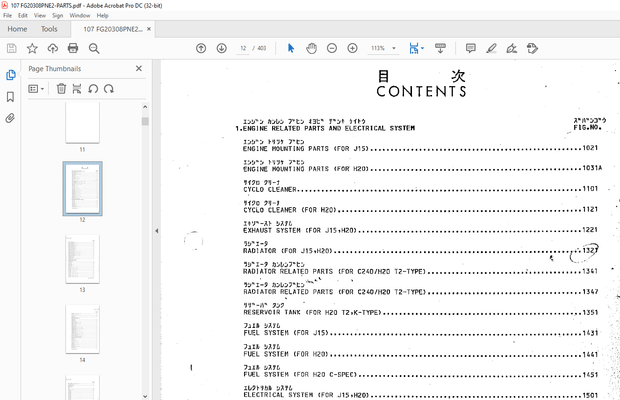620x400 pixels.
Task: Add the document to starred files
Action: coord(32,48)
